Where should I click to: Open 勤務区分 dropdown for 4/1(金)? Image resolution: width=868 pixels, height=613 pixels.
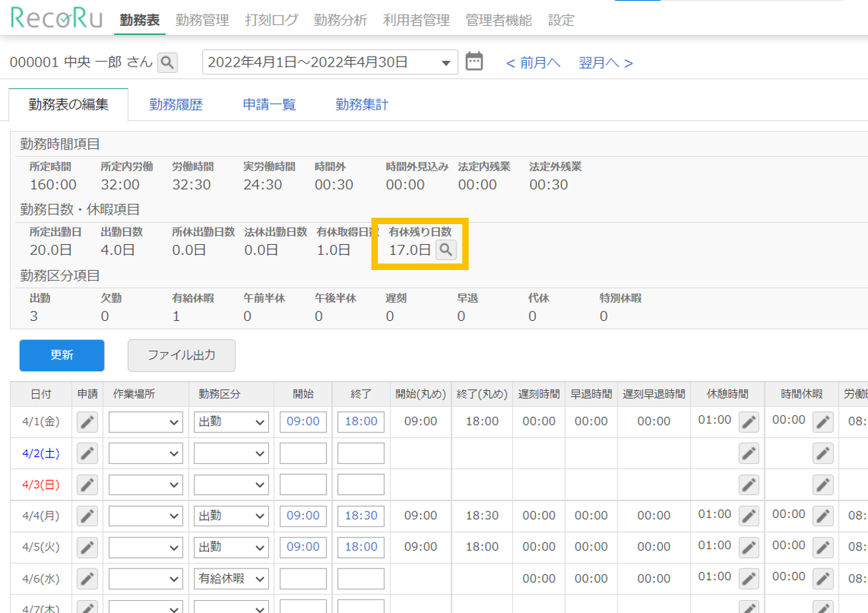(x=231, y=422)
